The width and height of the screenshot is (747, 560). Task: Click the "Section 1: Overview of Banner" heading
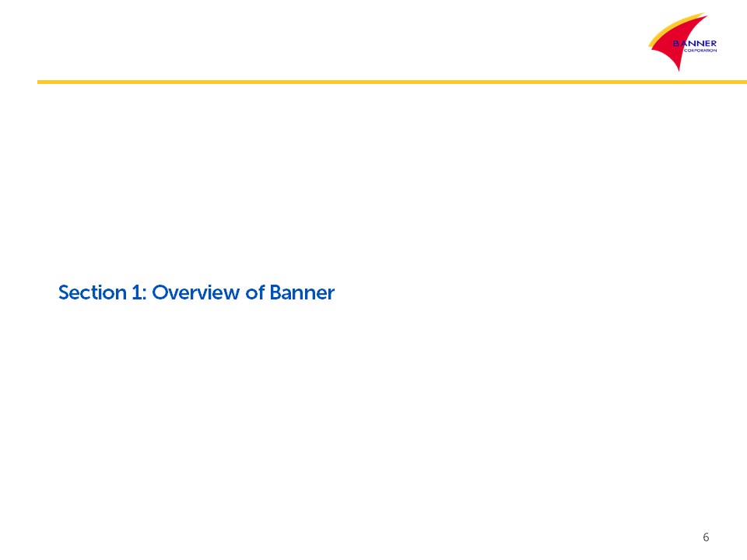196,293
